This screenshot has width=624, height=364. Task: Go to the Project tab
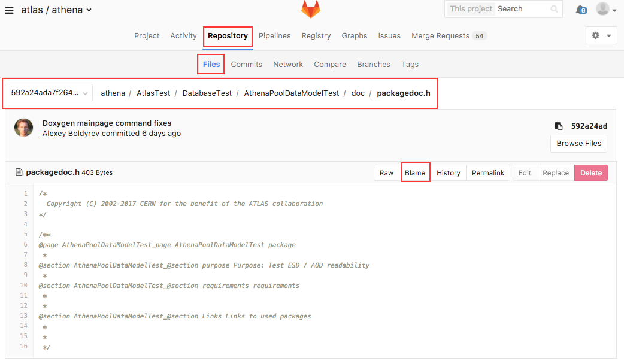tap(147, 36)
